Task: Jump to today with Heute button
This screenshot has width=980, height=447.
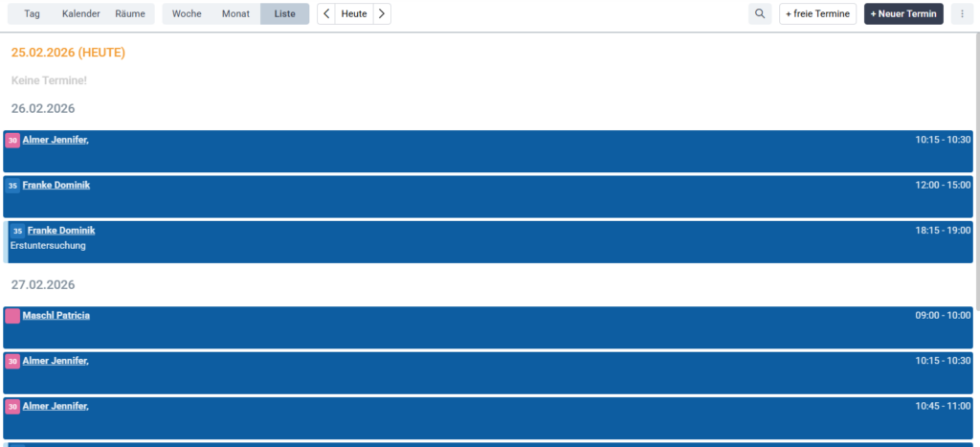Action: 354,13
